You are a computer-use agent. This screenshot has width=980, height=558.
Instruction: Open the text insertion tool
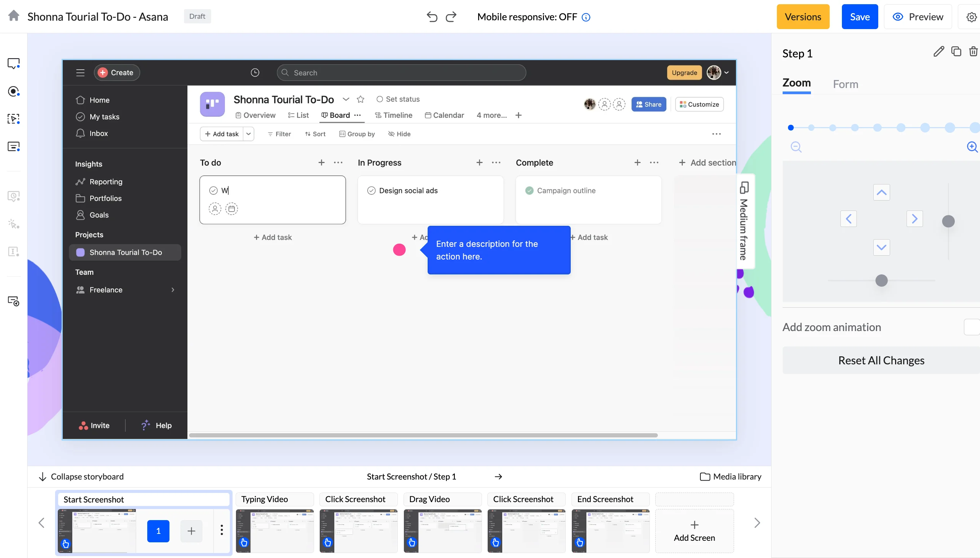pyautogui.click(x=14, y=251)
